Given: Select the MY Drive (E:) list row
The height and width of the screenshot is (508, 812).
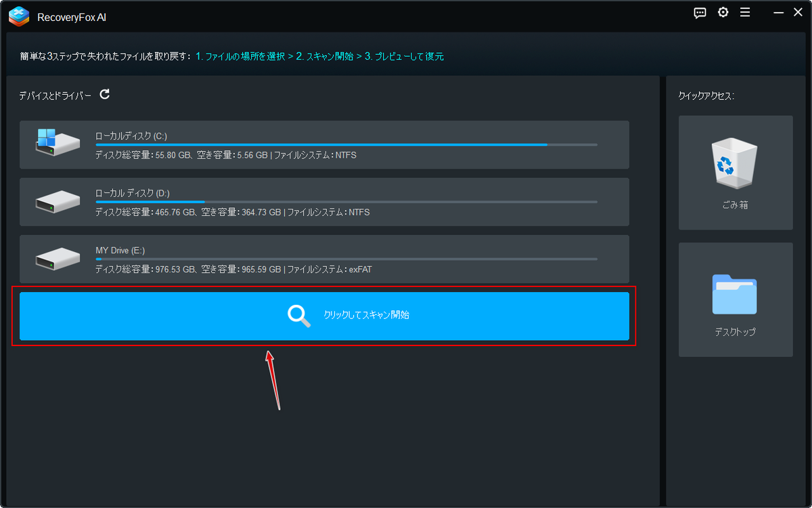Looking at the screenshot, I should click(325, 259).
